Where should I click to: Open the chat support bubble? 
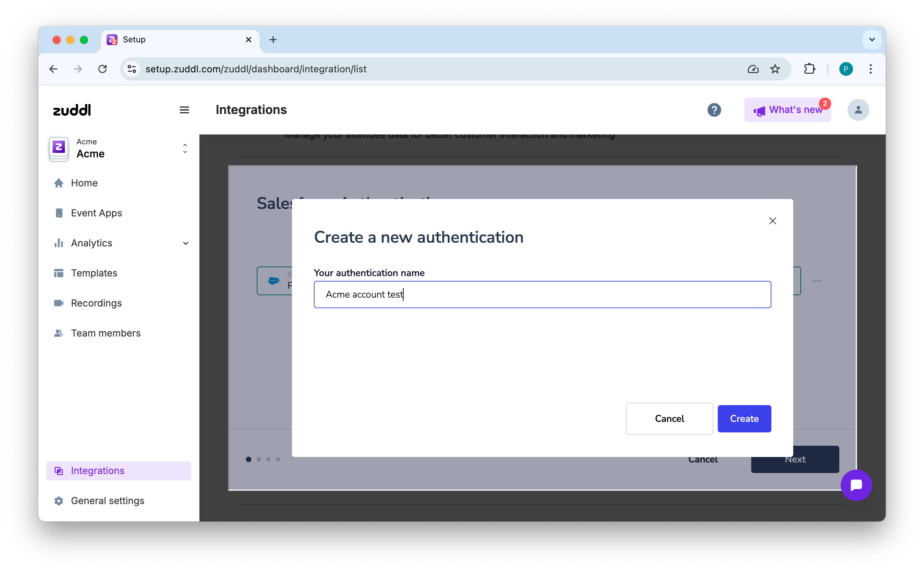856,485
